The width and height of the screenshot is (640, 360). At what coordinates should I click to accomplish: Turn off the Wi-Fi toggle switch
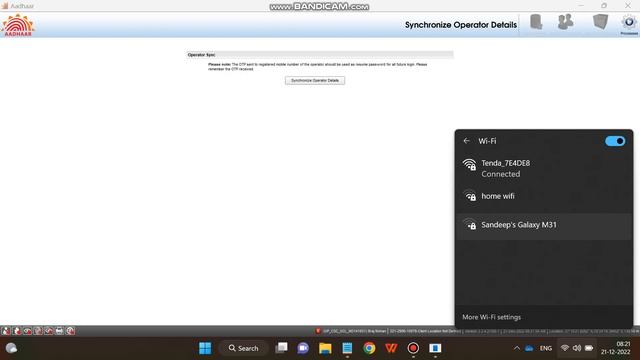coord(615,141)
